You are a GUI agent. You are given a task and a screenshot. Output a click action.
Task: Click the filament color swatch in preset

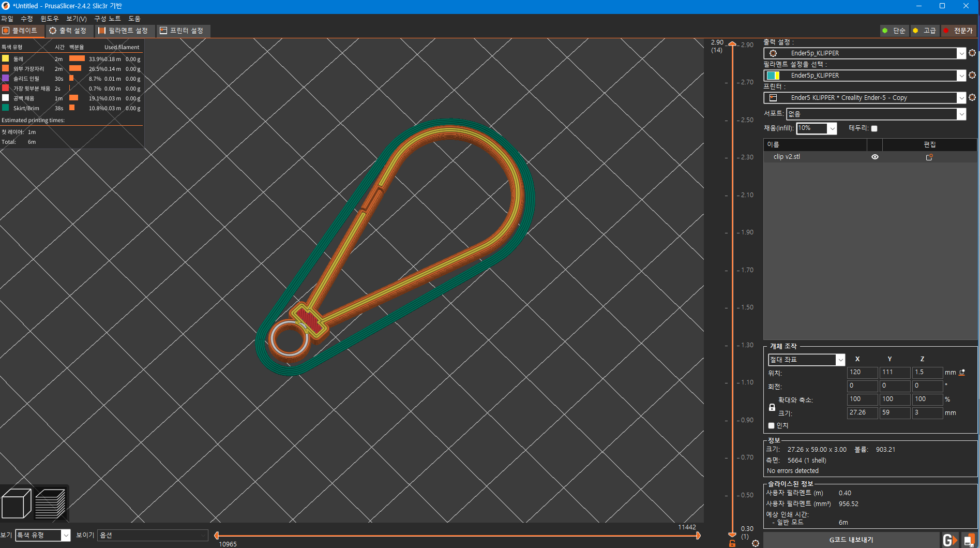point(773,76)
